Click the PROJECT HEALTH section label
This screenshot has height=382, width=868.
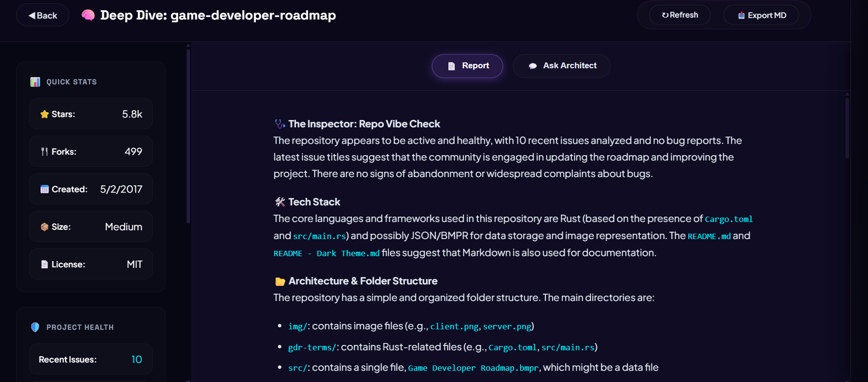[80, 327]
